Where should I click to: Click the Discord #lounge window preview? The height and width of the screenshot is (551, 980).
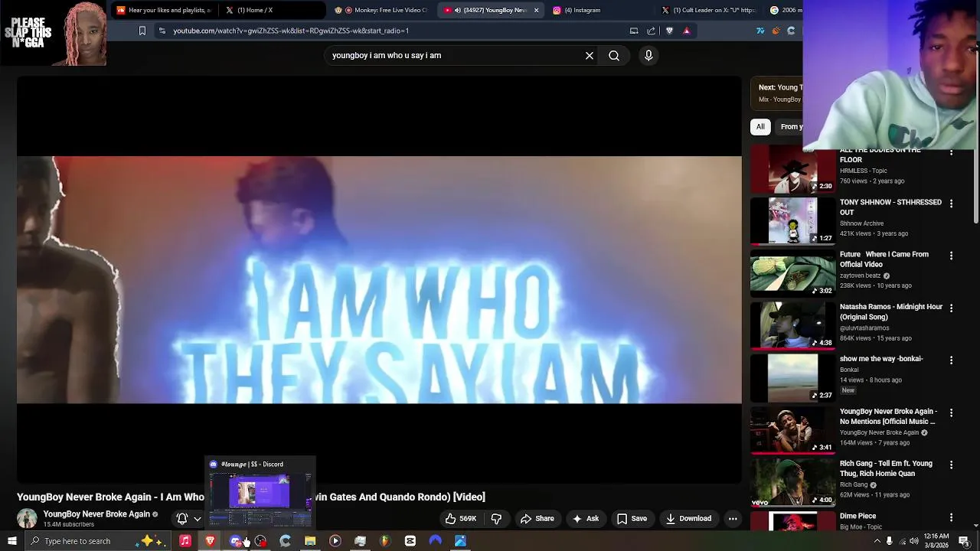(x=260, y=491)
